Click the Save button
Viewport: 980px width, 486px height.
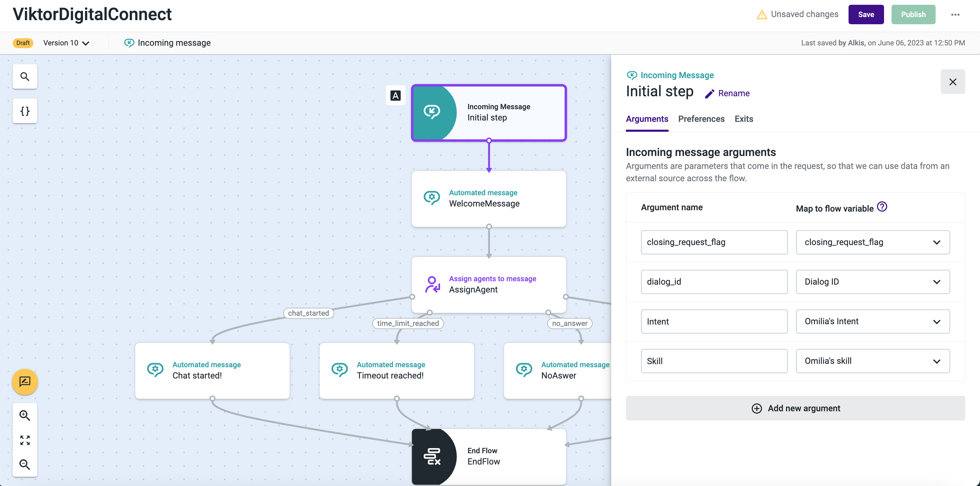pyautogui.click(x=866, y=14)
